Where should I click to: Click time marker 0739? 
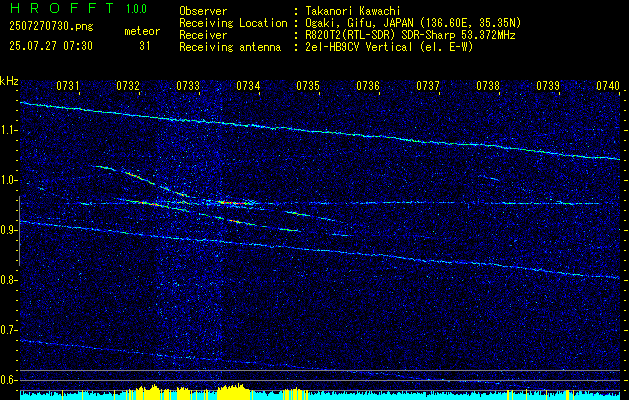point(548,86)
